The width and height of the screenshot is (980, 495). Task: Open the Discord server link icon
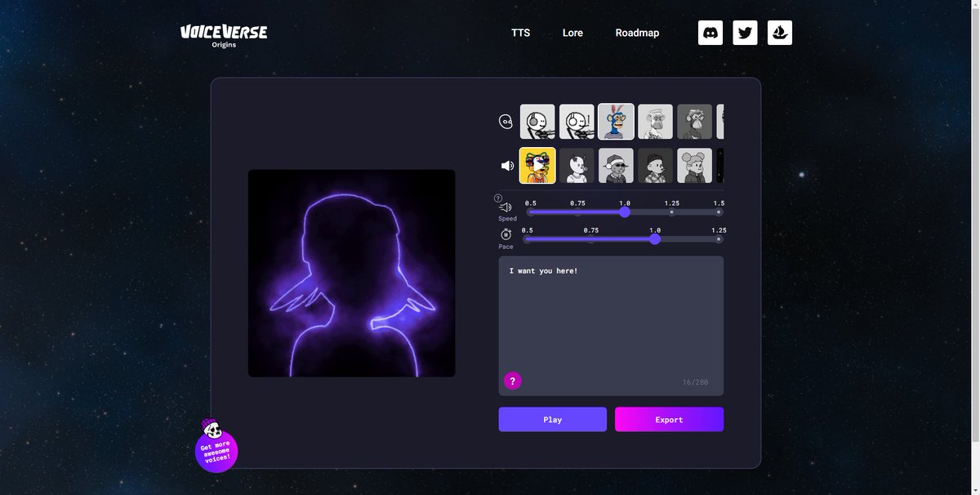click(710, 33)
